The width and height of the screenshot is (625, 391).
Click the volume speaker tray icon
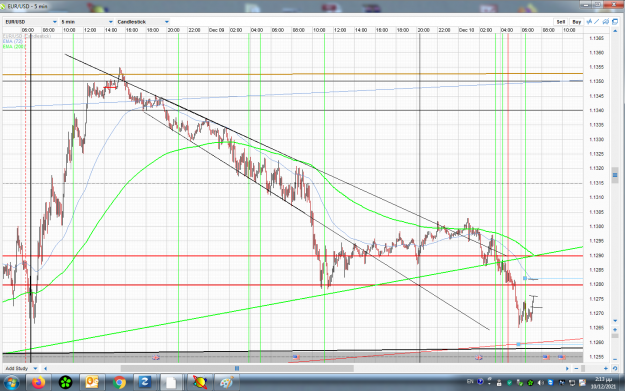(540, 383)
